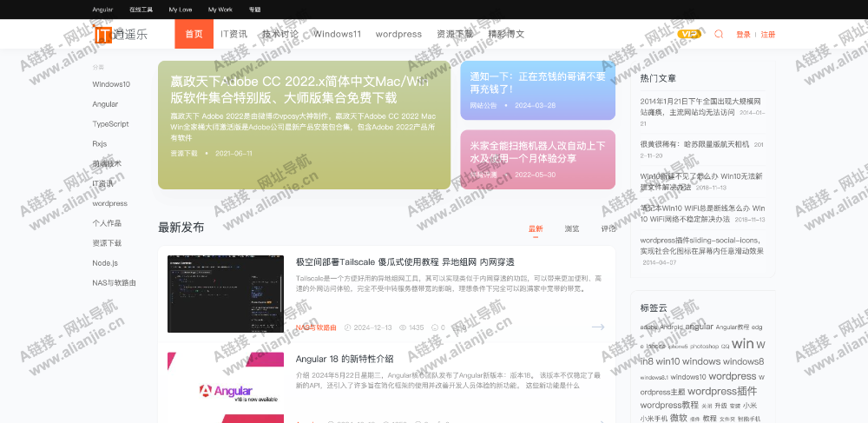Select TypeScript category in sidebar
The width and height of the screenshot is (868, 423).
pyautogui.click(x=111, y=124)
